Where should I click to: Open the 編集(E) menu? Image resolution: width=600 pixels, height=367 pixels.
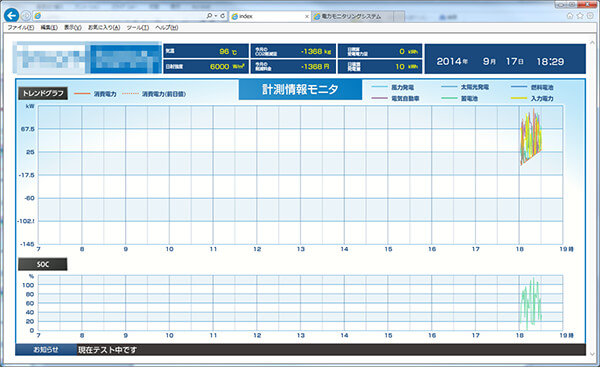coord(49,28)
